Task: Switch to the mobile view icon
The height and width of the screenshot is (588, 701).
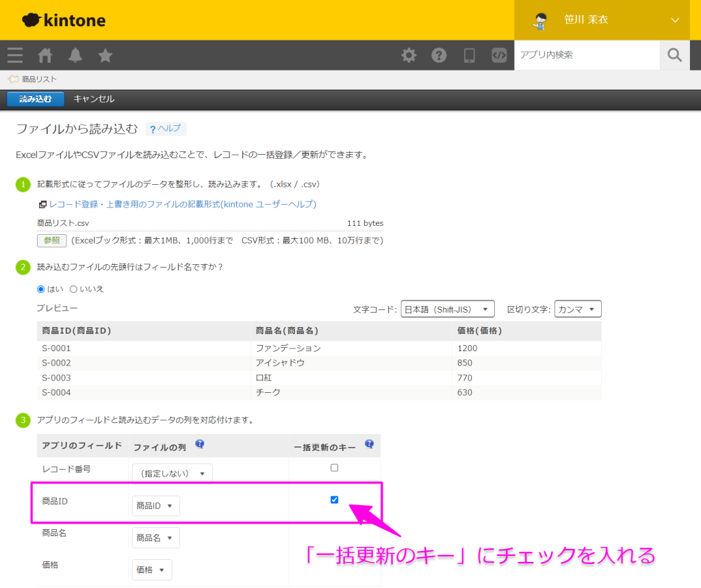Action: point(469,55)
